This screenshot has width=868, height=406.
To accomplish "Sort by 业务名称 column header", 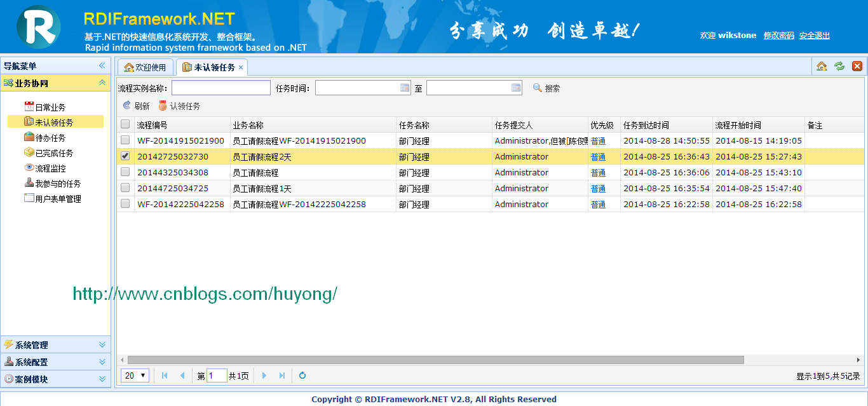I will point(313,125).
